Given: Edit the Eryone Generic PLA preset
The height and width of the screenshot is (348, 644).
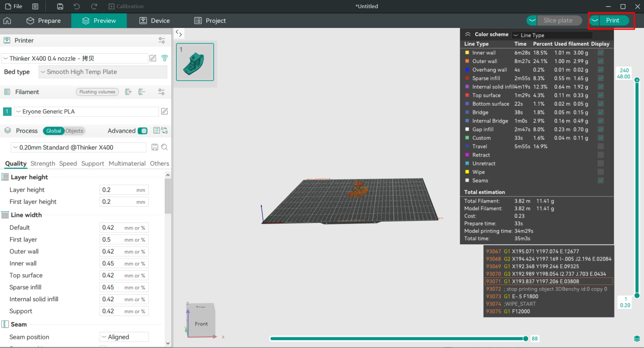Looking at the screenshot, I should tap(165, 111).
